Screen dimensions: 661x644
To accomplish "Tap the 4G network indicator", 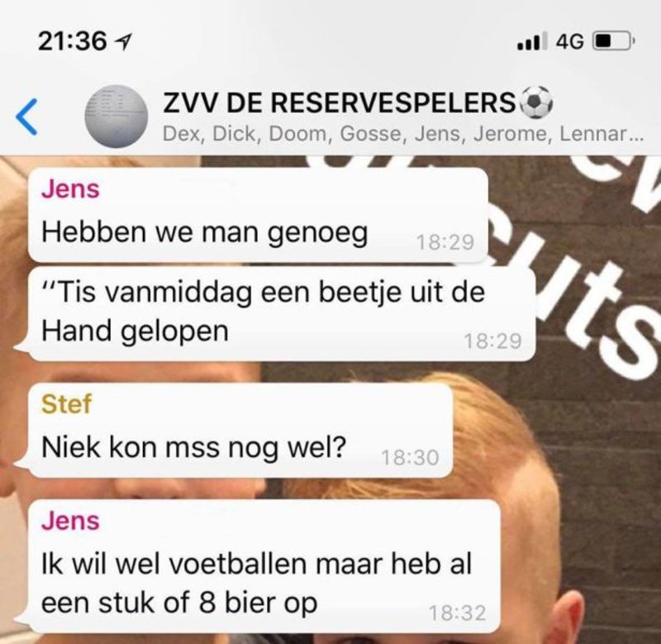I will click(570, 41).
